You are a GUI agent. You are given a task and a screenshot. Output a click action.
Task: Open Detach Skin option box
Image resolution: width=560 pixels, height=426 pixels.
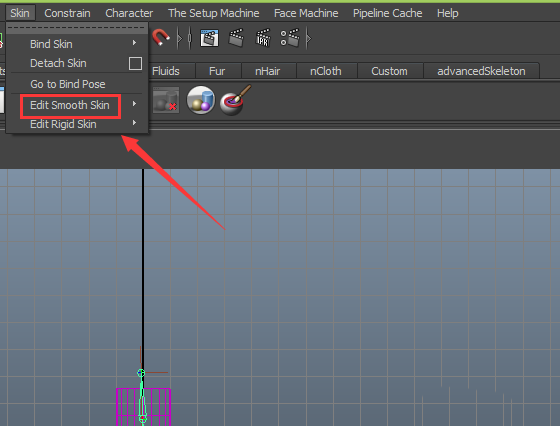coord(135,64)
